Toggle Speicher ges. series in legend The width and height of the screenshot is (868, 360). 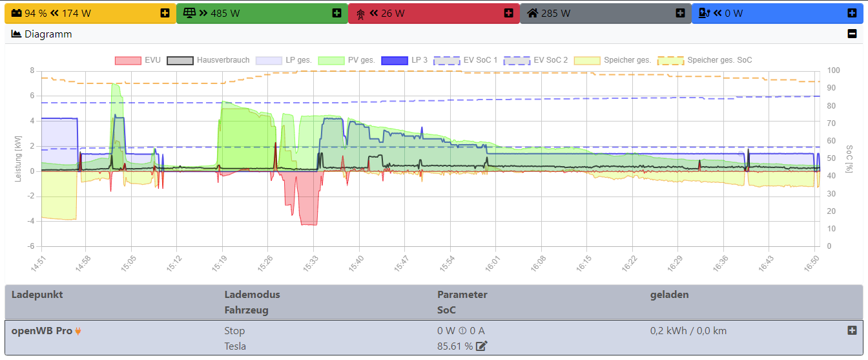[613, 60]
